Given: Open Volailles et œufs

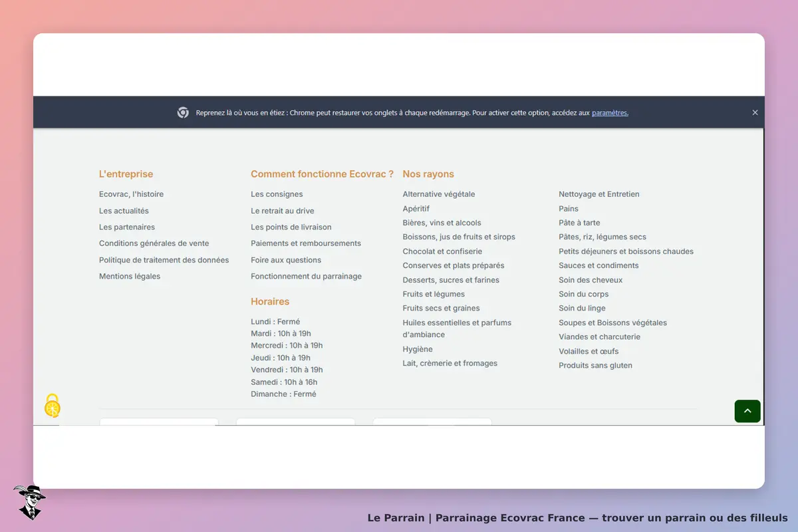Looking at the screenshot, I should point(589,351).
